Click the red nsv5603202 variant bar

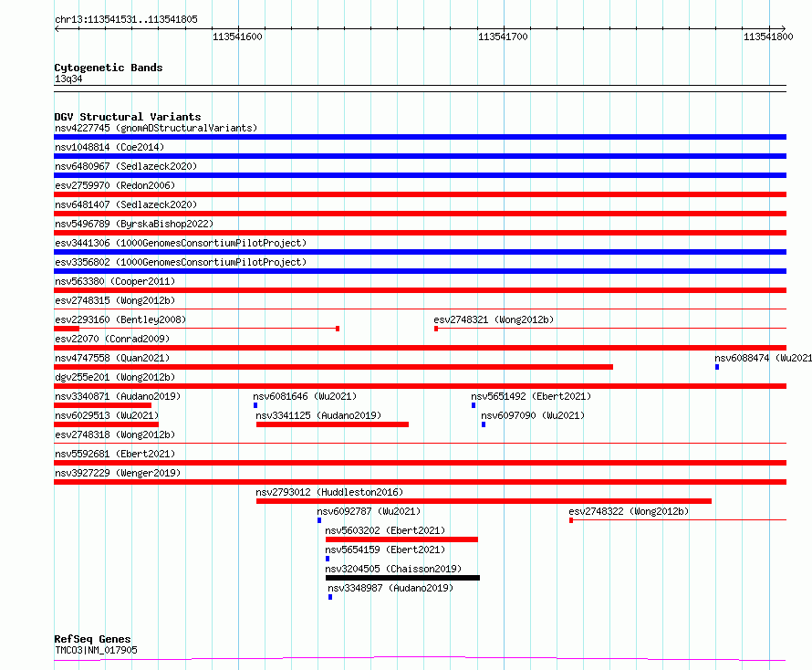click(401, 539)
